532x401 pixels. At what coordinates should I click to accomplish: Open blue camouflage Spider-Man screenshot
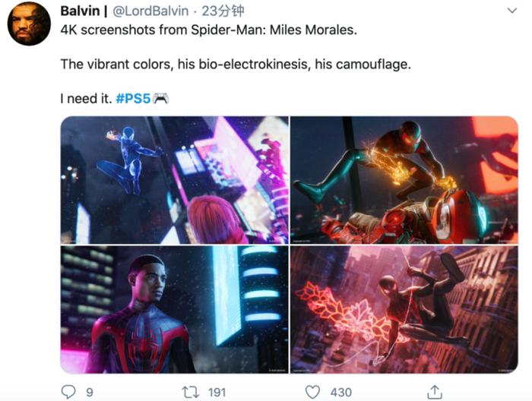pos(174,180)
